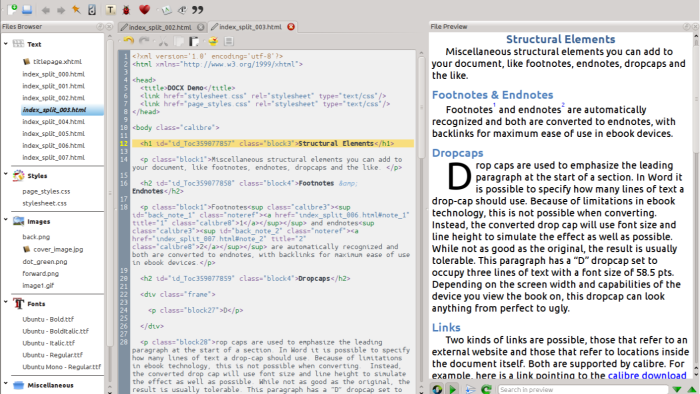
Task: Click the undo arrow in editor toolbar
Action: click(x=129, y=41)
